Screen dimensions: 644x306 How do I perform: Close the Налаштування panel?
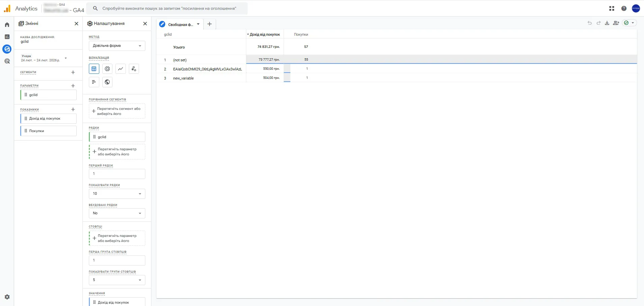click(x=145, y=24)
